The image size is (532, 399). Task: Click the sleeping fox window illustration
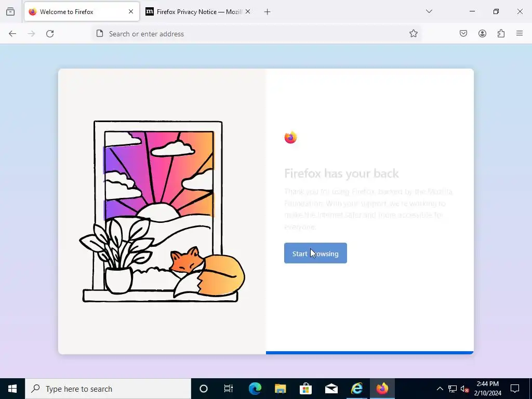(162, 211)
